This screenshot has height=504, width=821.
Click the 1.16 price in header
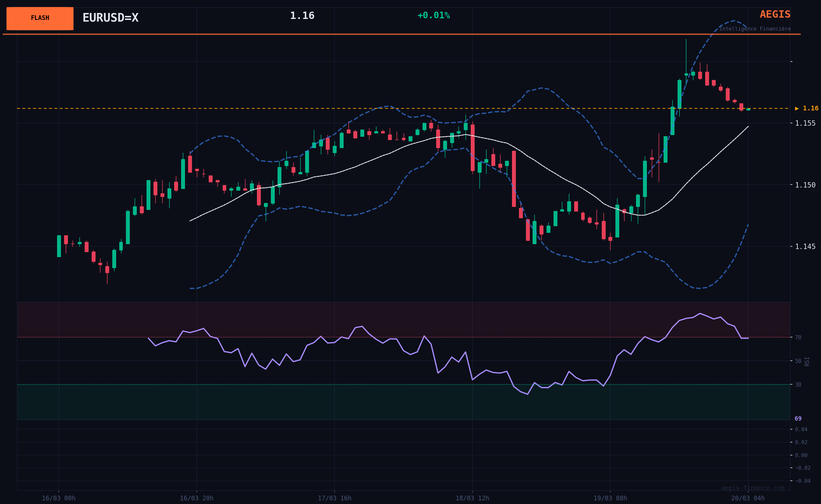pyautogui.click(x=302, y=16)
